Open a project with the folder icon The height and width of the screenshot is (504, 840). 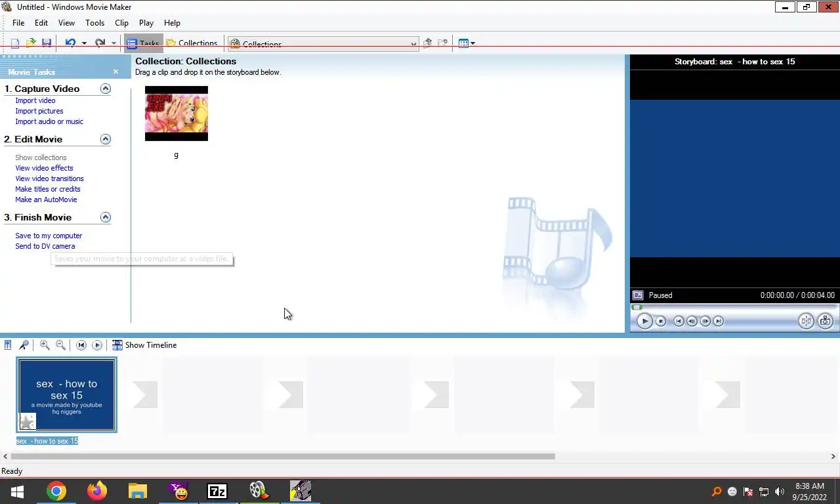[31, 43]
